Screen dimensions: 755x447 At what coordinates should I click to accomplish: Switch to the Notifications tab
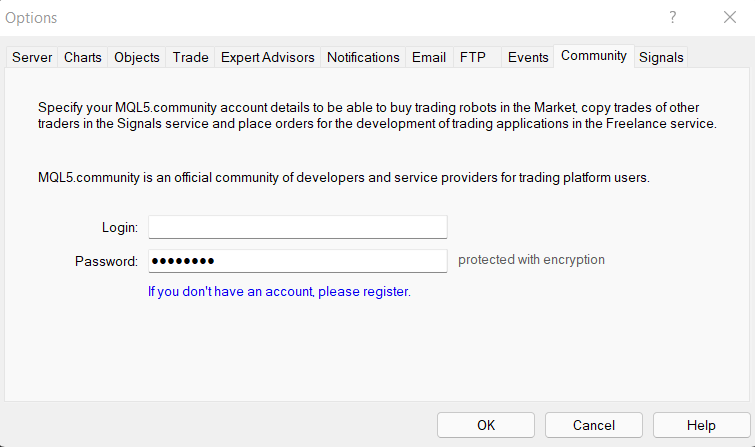[x=363, y=58]
